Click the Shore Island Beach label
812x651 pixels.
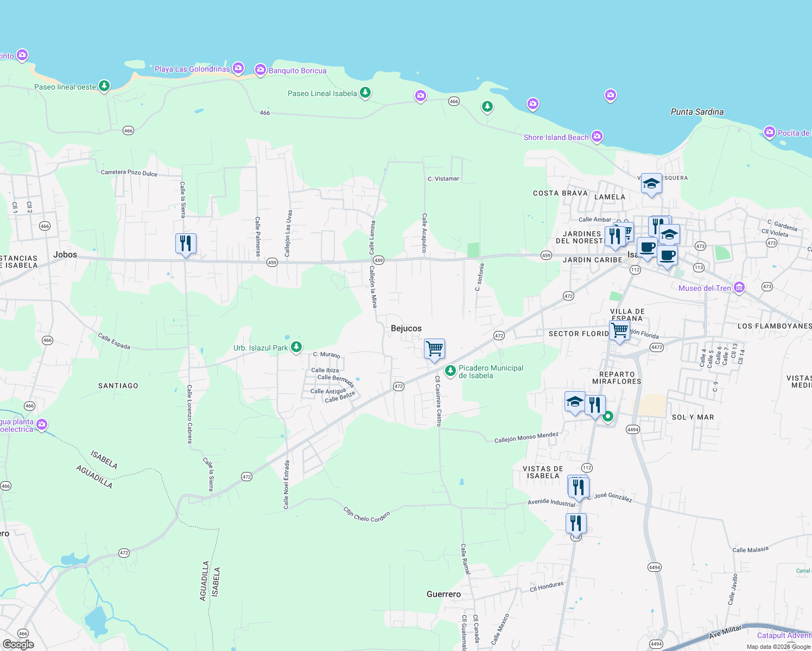point(556,137)
